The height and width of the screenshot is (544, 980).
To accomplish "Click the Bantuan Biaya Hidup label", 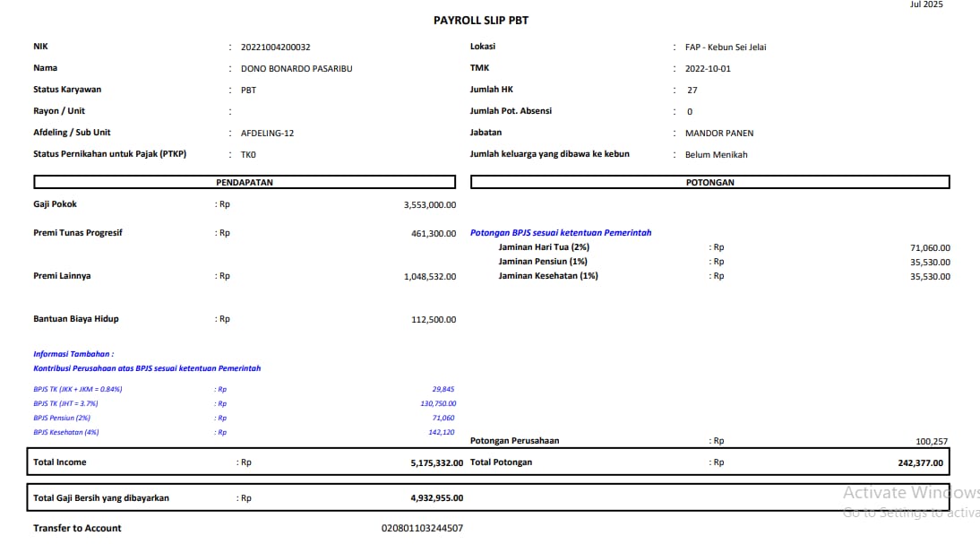I will pos(76,319).
